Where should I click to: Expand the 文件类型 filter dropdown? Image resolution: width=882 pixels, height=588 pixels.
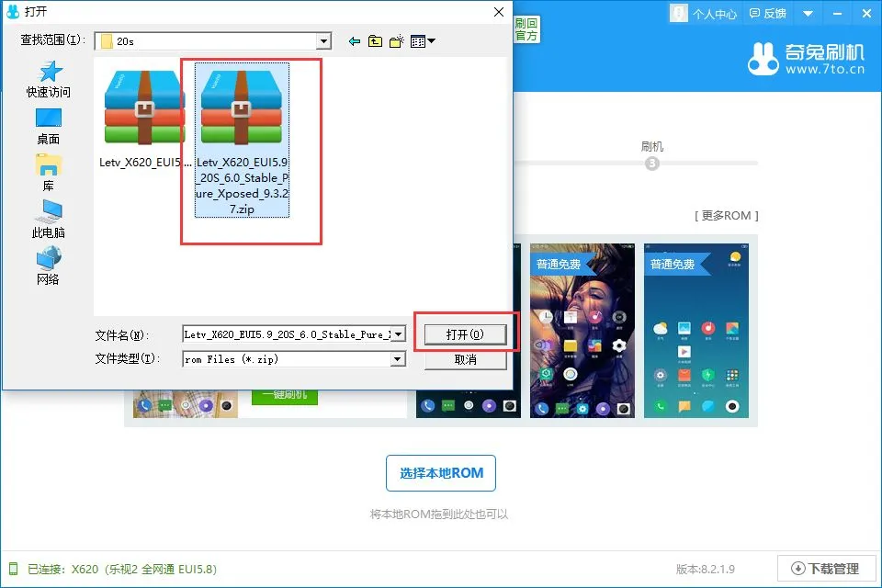pyautogui.click(x=398, y=359)
